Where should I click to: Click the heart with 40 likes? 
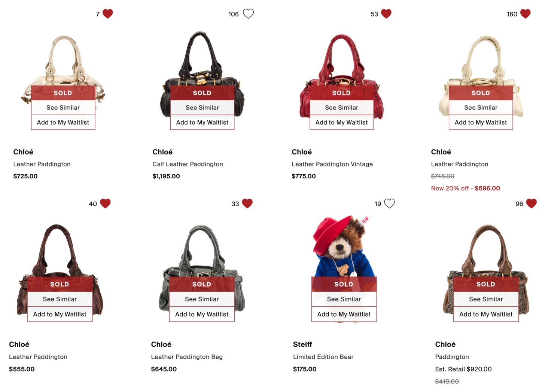point(106,203)
